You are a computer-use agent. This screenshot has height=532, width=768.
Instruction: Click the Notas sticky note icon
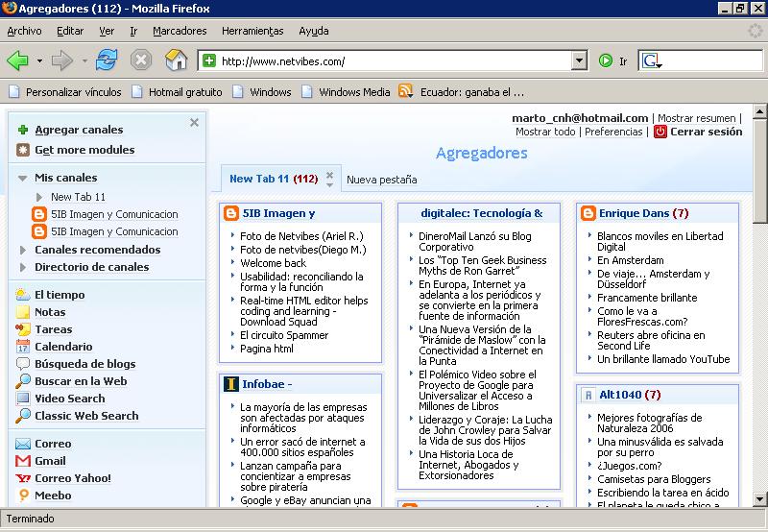(22, 312)
